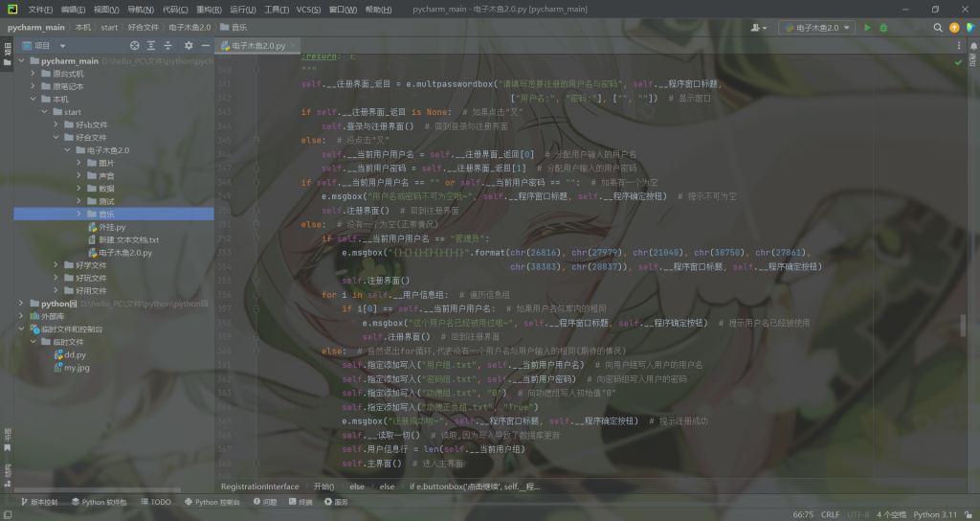Open the TODO tool window
This screenshot has height=521, width=980.
coord(156,502)
